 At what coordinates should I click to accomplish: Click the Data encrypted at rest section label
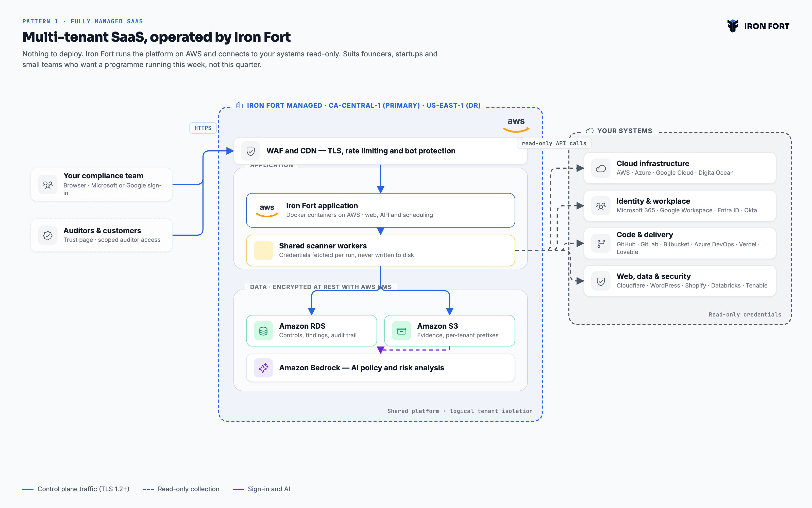pyautogui.click(x=321, y=287)
